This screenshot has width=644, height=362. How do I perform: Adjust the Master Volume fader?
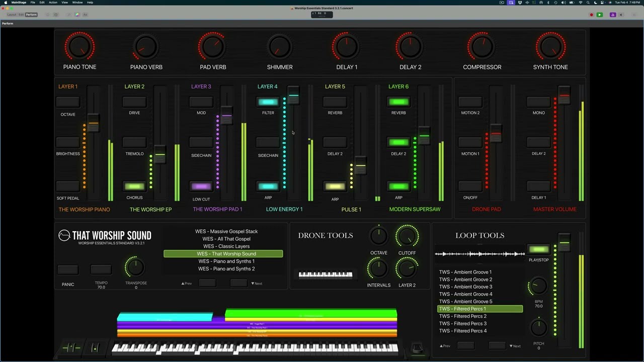[564, 95]
